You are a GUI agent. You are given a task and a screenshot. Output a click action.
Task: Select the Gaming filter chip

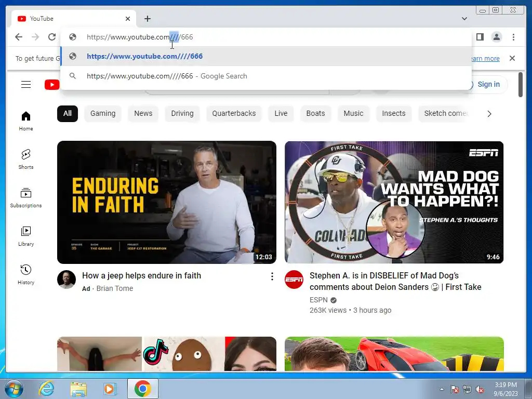(103, 113)
